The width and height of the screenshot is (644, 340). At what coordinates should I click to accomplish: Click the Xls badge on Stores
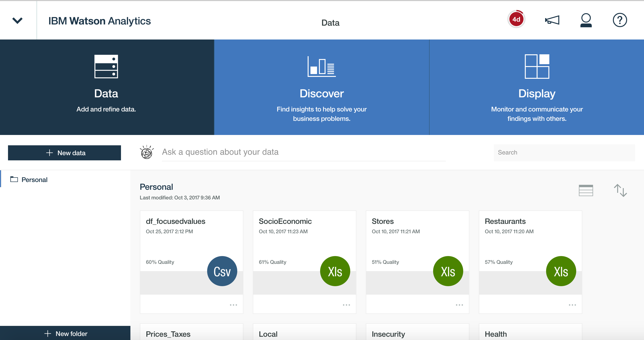(x=448, y=271)
